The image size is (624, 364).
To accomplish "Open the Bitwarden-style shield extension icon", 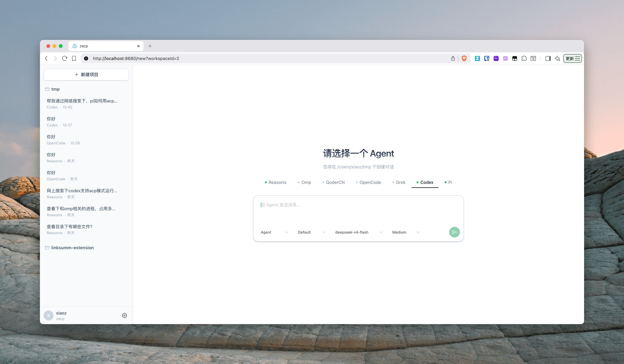I will 487,58.
